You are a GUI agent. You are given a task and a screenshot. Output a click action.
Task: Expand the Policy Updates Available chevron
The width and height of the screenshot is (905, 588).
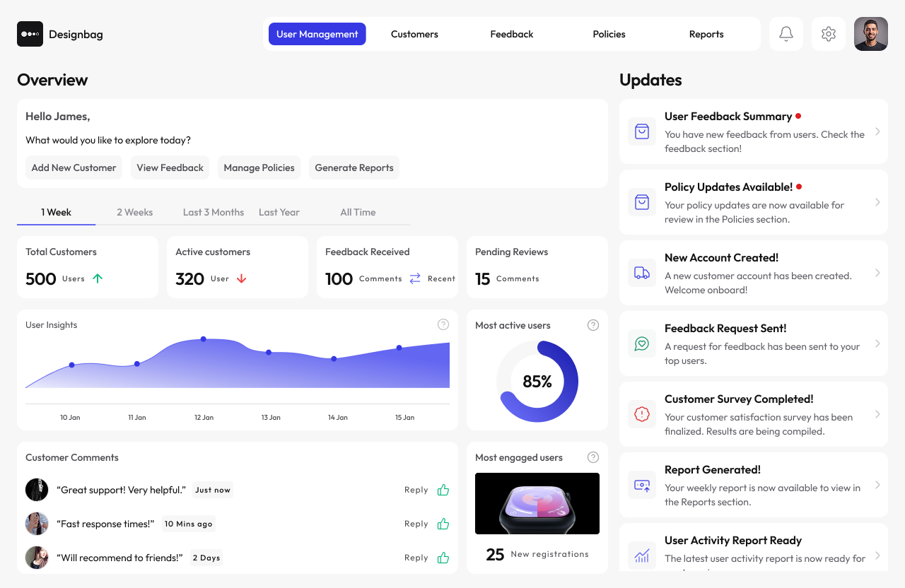pyautogui.click(x=877, y=202)
